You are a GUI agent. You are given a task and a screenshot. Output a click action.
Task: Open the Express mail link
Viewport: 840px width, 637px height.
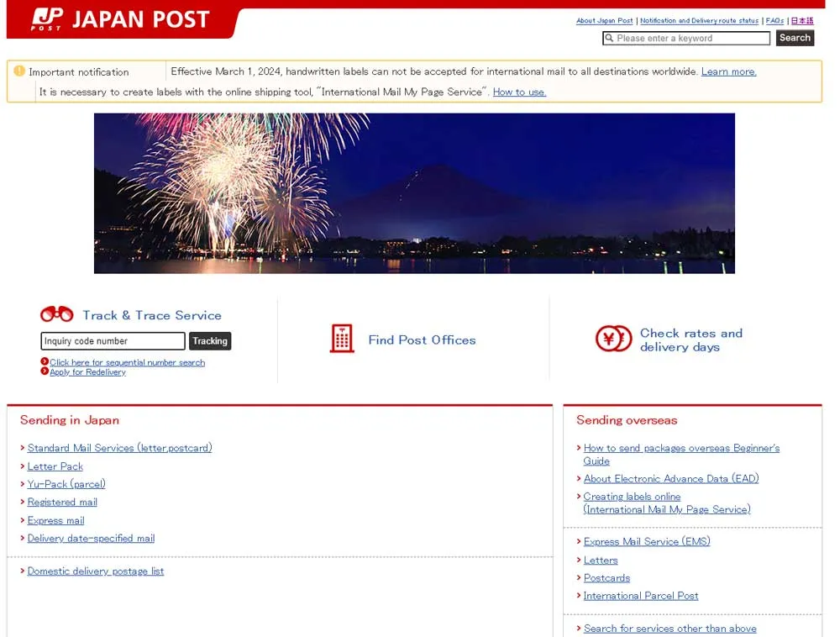[x=55, y=520]
